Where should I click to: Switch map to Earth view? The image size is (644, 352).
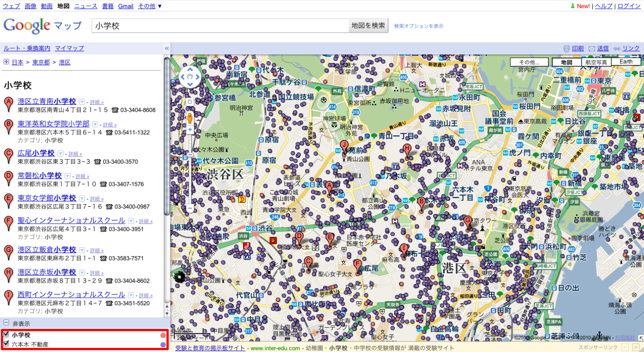626,62
